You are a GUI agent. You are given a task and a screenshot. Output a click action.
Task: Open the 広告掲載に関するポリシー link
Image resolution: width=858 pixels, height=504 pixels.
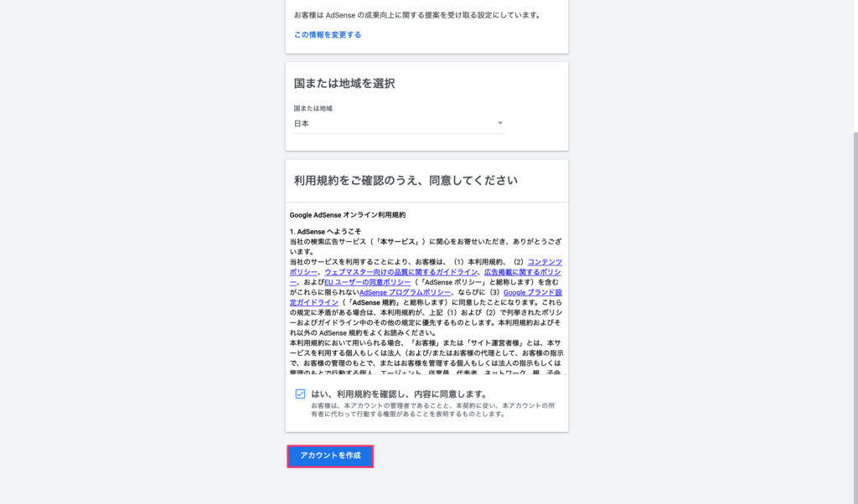click(x=522, y=272)
